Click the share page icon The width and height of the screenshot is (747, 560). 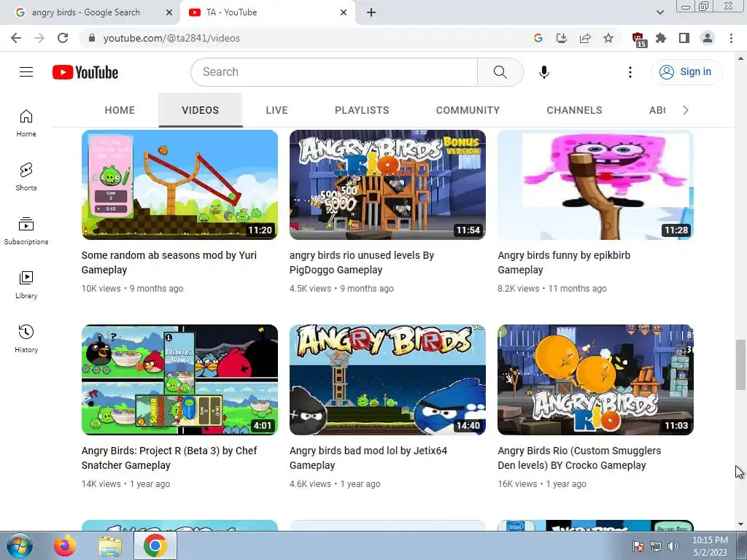585,38
